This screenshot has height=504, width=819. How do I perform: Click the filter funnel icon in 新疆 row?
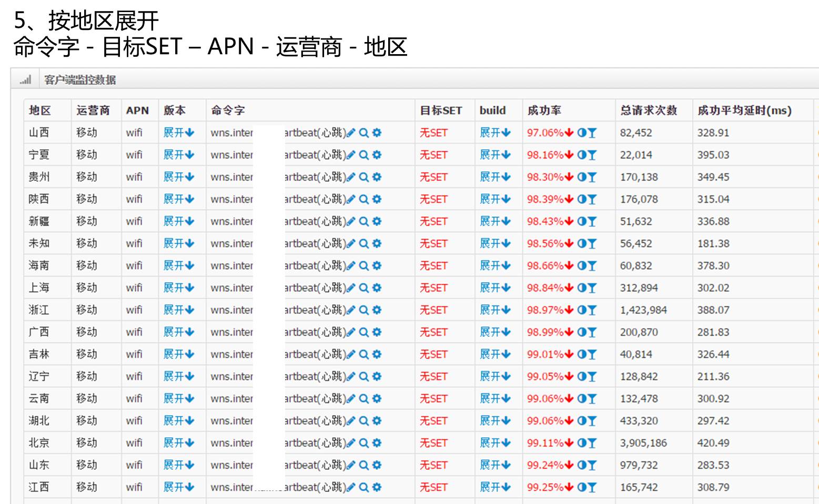[592, 221]
